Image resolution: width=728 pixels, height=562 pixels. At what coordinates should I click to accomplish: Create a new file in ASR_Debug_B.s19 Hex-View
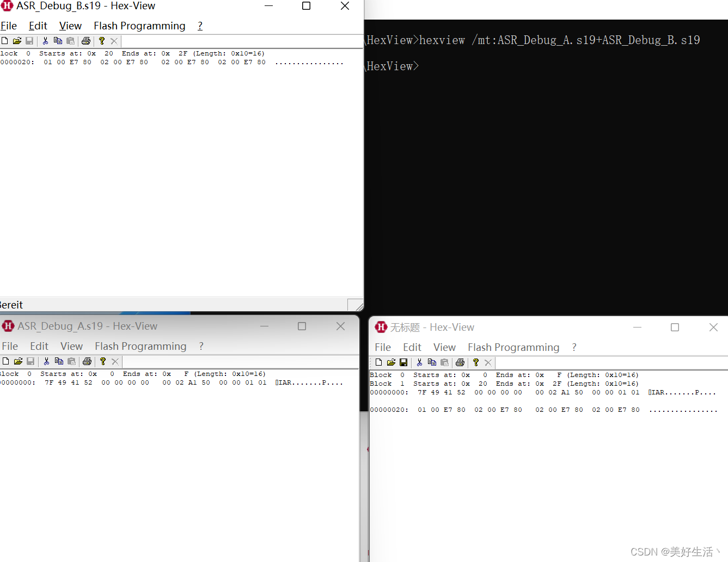tap(5, 40)
